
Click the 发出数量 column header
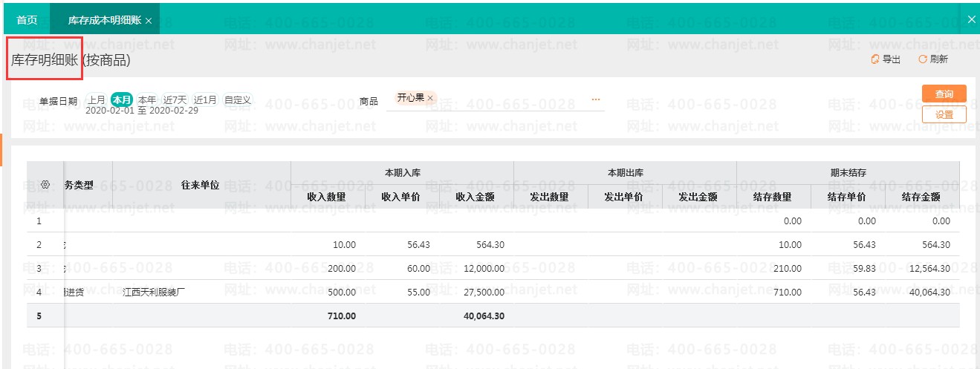click(x=551, y=197)
